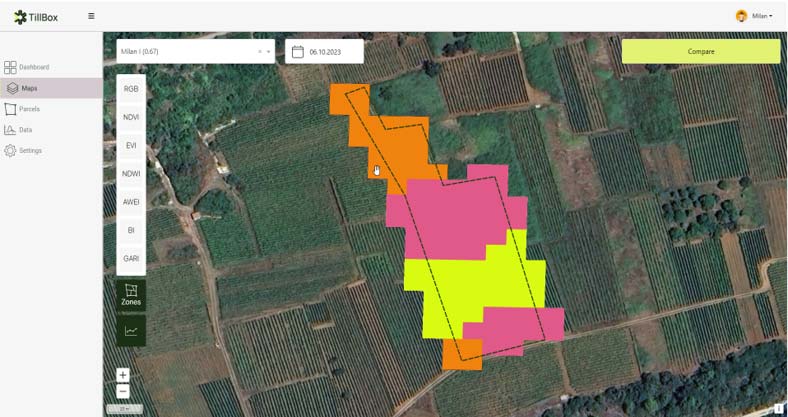Enable the NDWI index layer
The height and width of the screenshot is (417, 788).
pyautogui.click(x=131, y=174)
